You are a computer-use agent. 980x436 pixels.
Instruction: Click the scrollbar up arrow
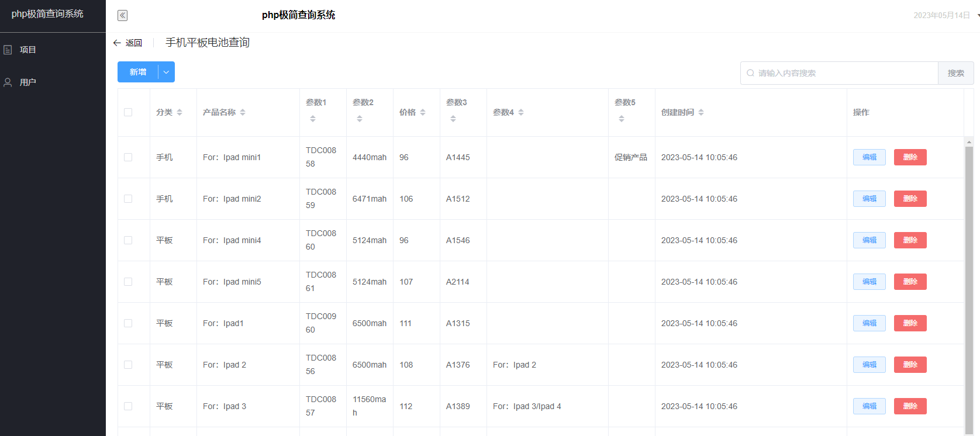pyautogui.click(x=969, y=142)
